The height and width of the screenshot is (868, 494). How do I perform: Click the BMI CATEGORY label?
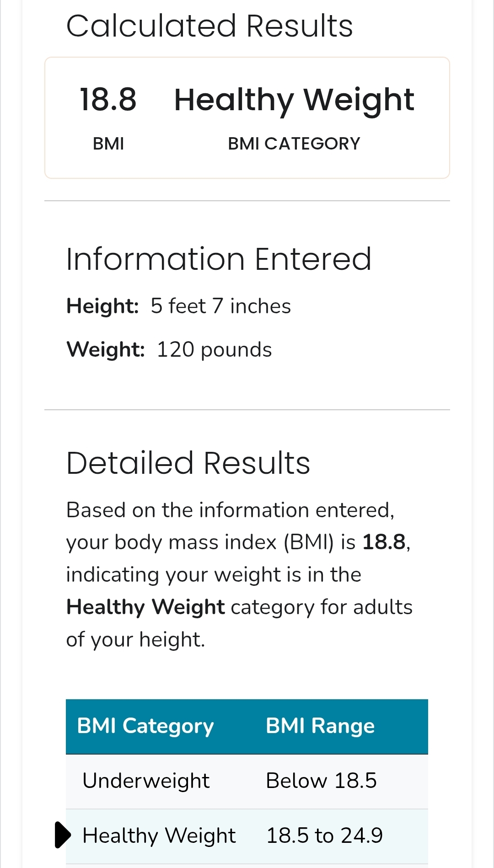pos(294,144)
